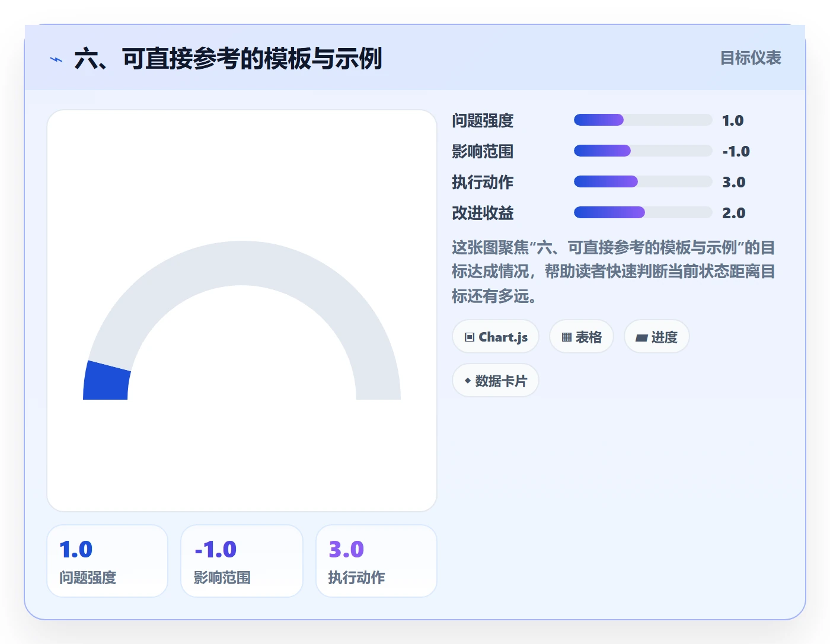830x644 pixels.
Task: Click the 问题强度 progress bar
Action: coord(643,120)
